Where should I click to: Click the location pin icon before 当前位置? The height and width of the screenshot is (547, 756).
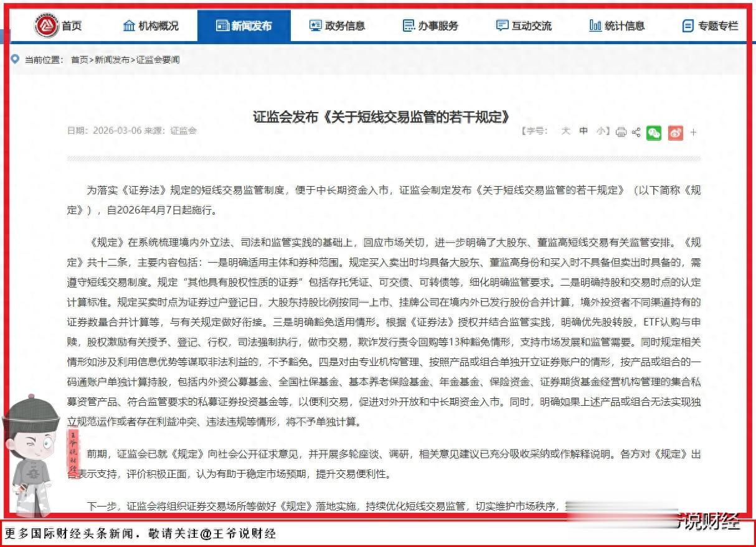pyautogui.click(x=16, y=59)
